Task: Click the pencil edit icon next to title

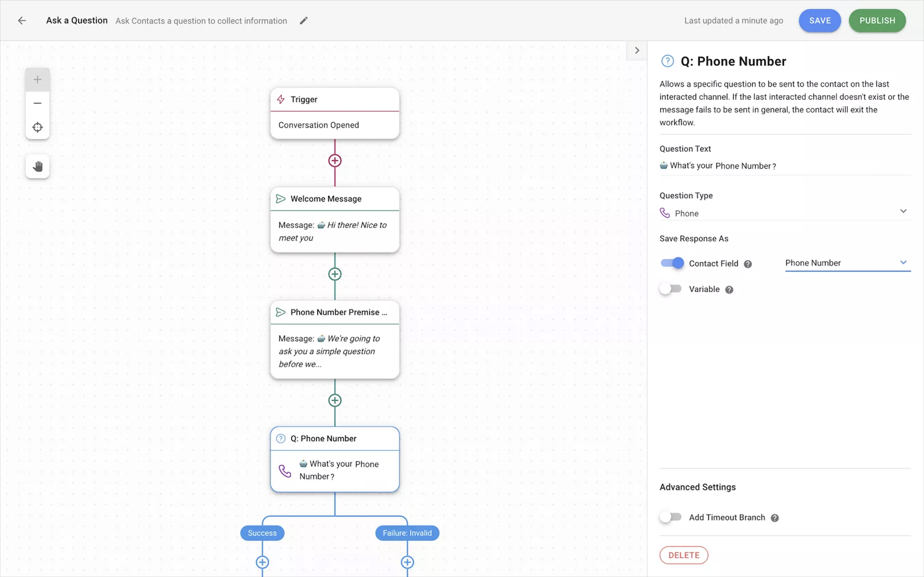Action: click(303, 21)
